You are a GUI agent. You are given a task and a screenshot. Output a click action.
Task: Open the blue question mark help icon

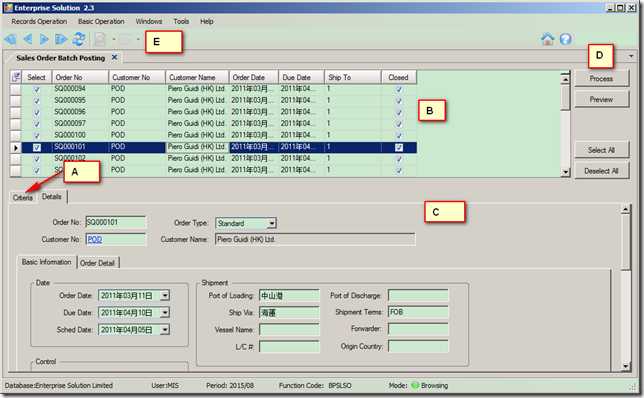(566, 39)
